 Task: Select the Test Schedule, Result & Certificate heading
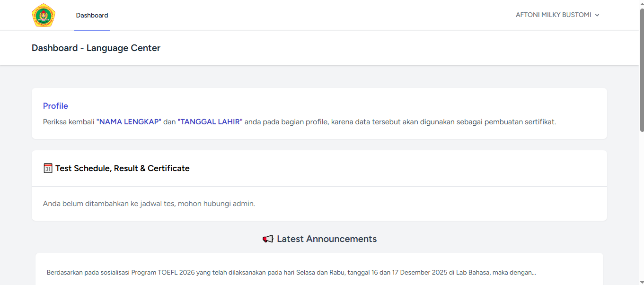click(x=122, y=168)
